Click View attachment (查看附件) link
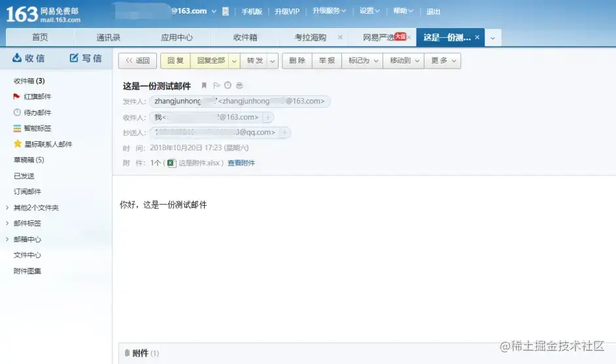The width and height of the screenshot is (616, 364). click(x=241, y=163)
